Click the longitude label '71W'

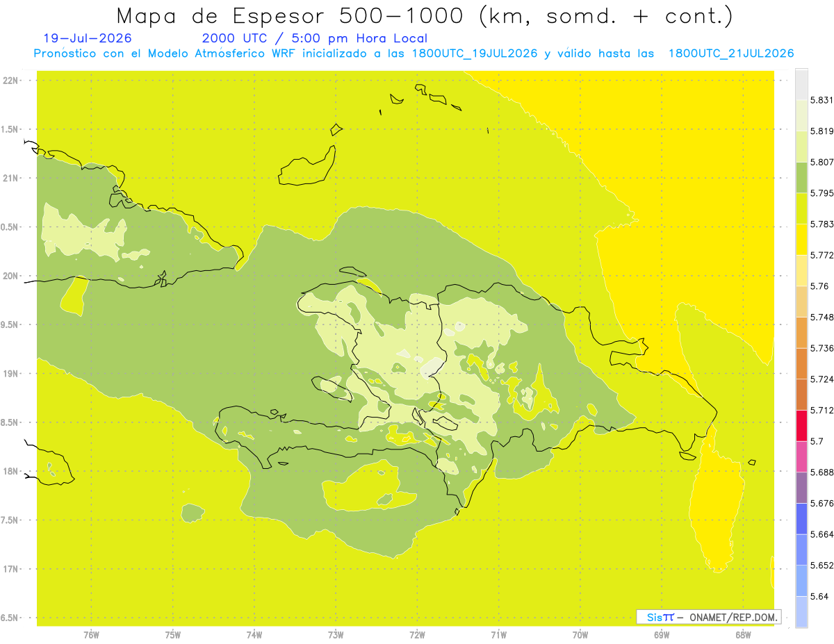click(x=498, y=634)
